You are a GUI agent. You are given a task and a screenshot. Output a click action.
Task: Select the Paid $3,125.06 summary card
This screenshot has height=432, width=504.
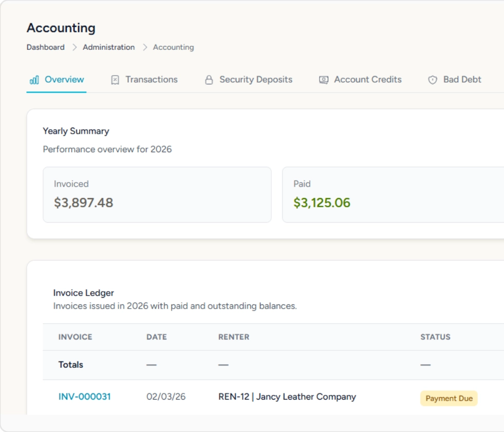click(x=393, y=194)
